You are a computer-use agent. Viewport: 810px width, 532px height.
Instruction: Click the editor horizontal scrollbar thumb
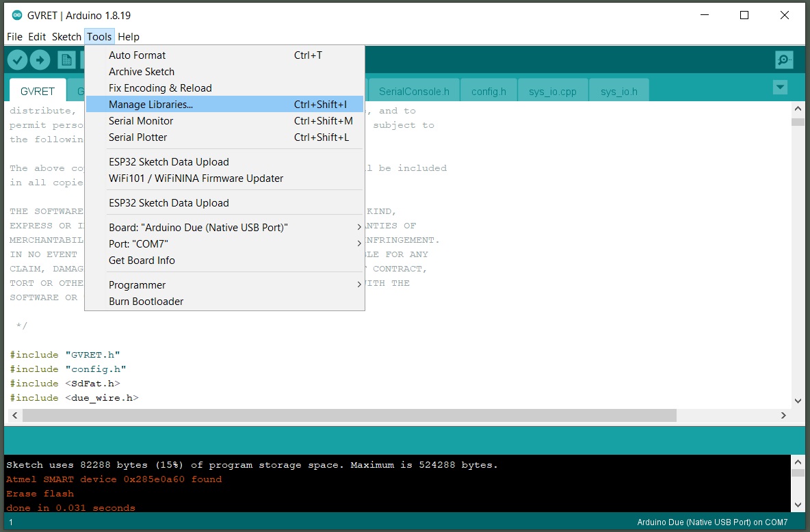click(349, 416)
